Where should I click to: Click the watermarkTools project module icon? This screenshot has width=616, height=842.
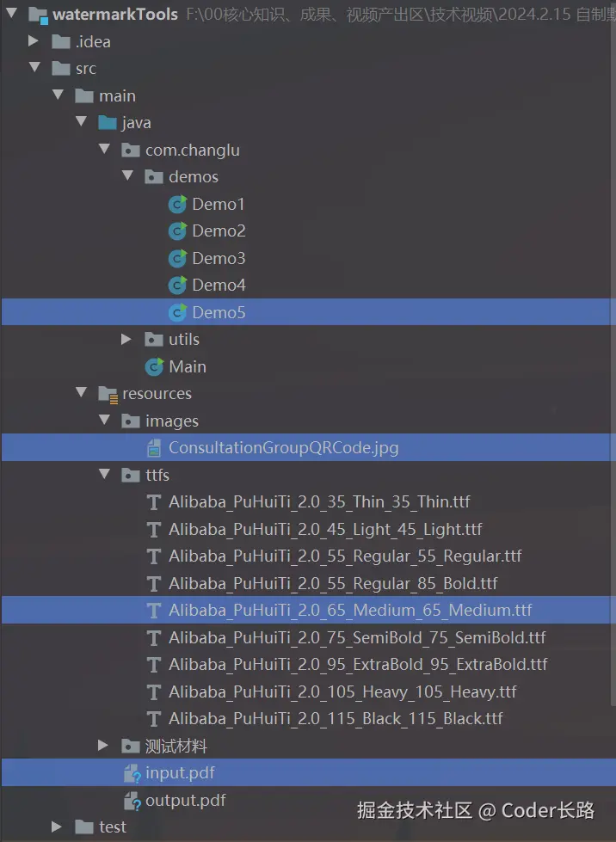coord(38,15)
